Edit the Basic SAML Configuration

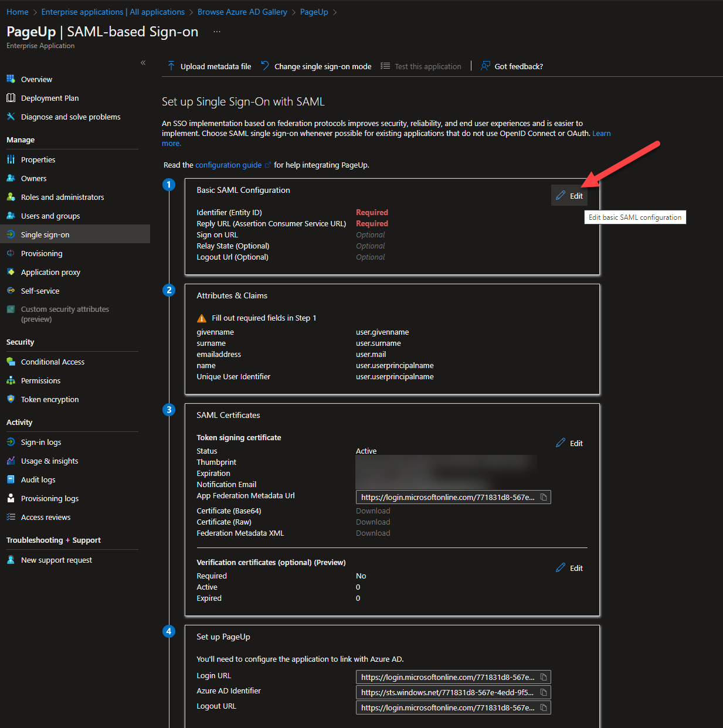click(569, 196)
